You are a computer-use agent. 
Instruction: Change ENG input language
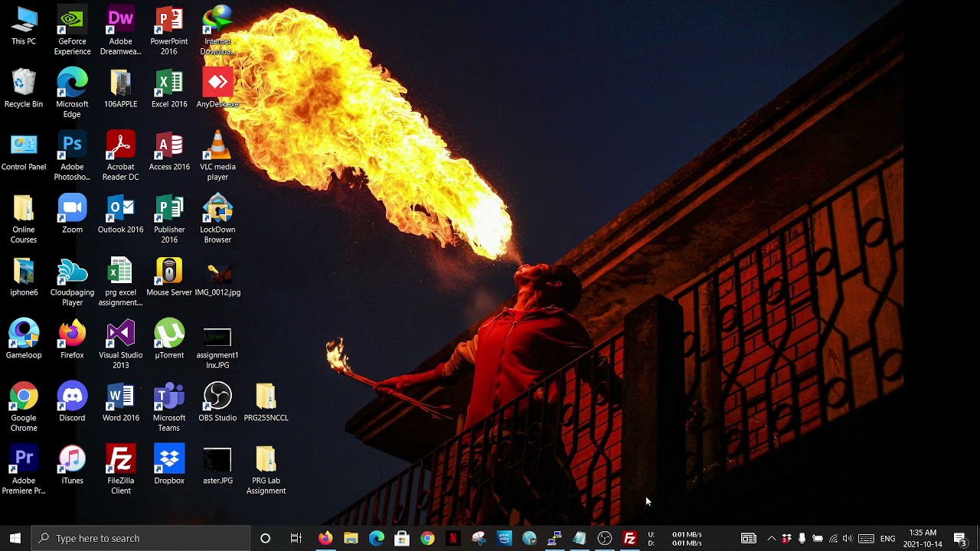pos(887,538)
